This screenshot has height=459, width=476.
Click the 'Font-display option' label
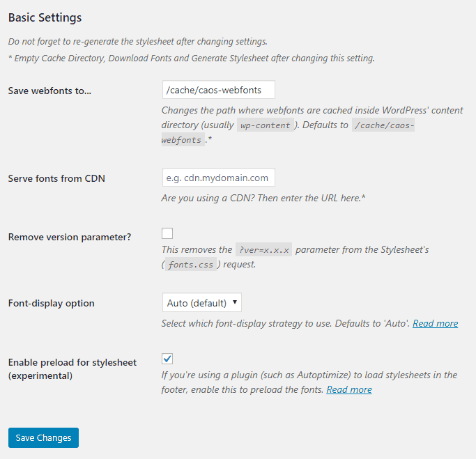point(51,303)
